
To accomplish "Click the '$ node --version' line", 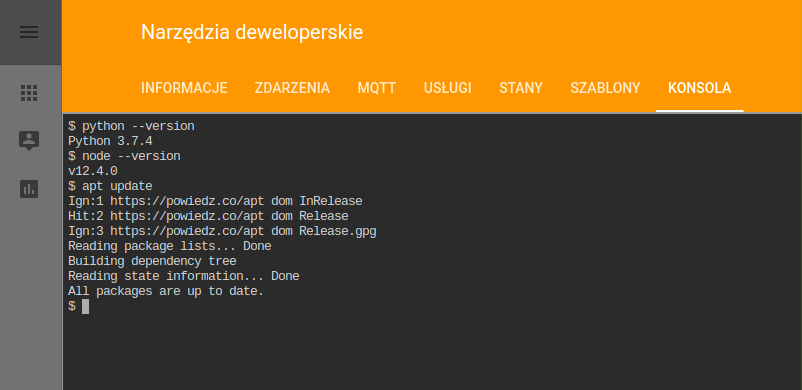I will [124, 156].
